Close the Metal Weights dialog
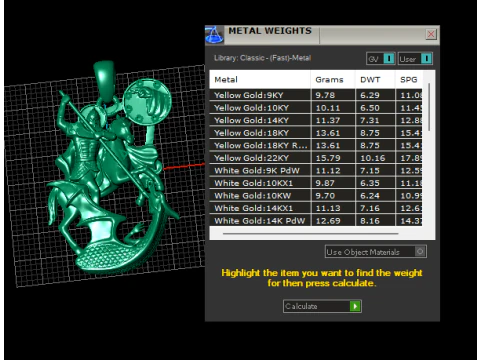480x360 pixels. [431, 34]
